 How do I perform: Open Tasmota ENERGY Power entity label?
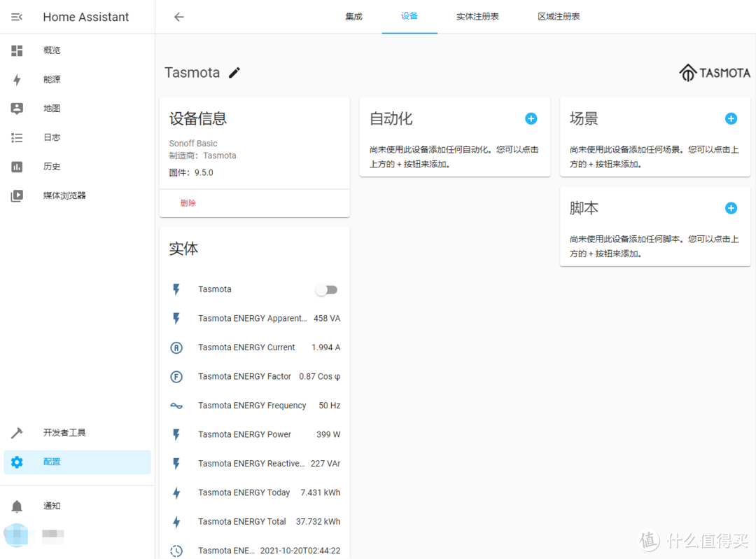[244, 434]
